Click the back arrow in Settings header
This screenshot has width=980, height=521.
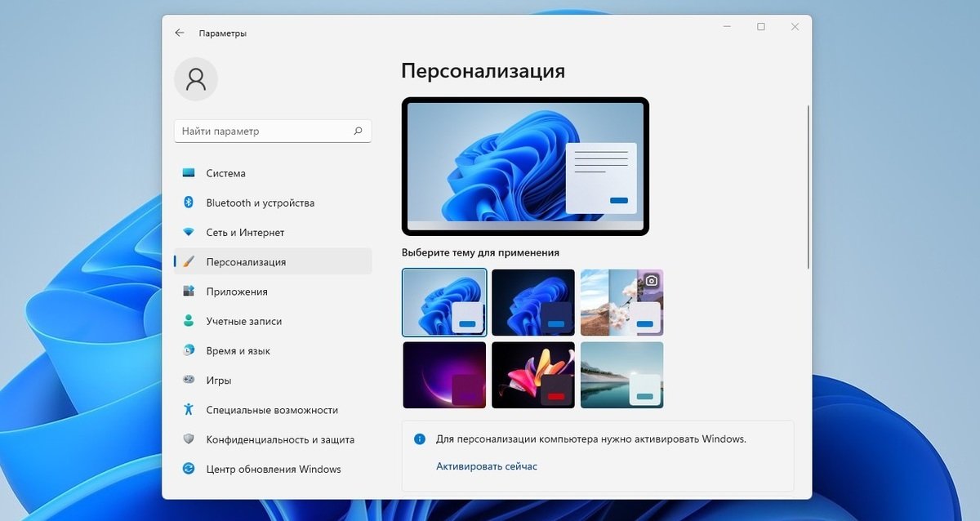[x=180, y=33]
